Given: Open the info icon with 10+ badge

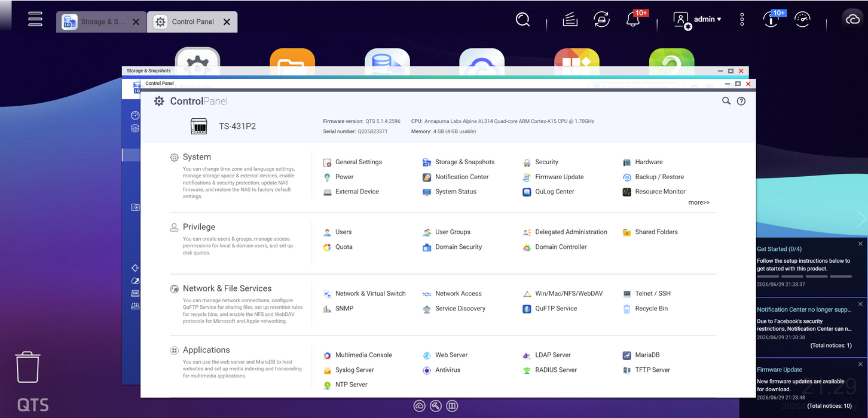Looking at the screenshot, I should click(x=771, y=20).
